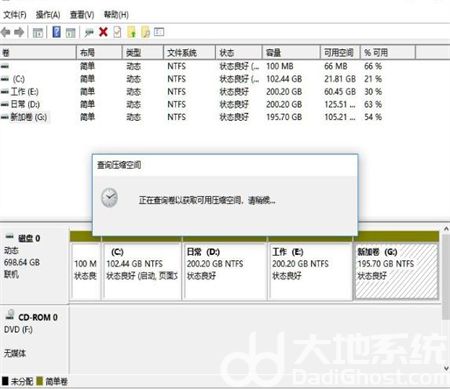Click the 100 MB capacity cell

[x=279, y=66]
